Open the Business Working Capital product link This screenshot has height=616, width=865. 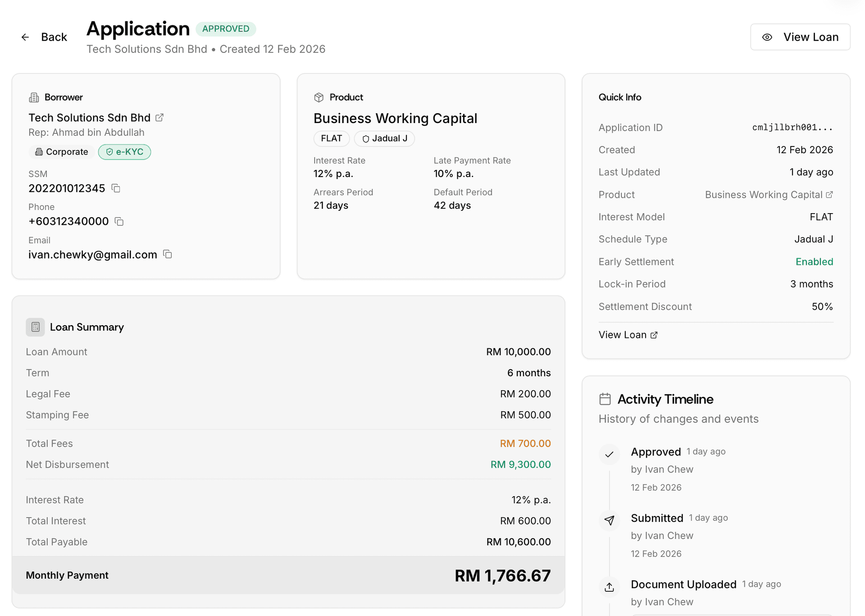pyautogui.click(x=830, y=194)
